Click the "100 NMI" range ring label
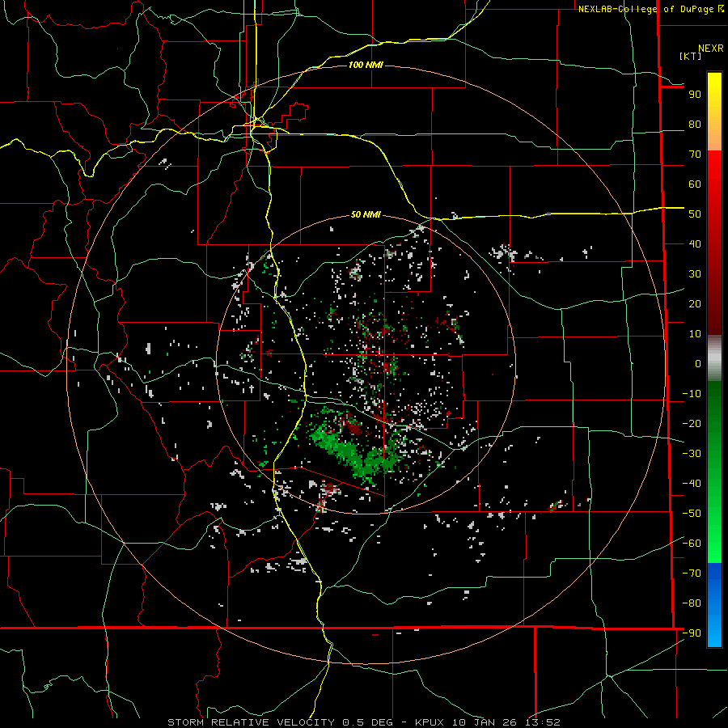728x728 pixels. [366, 65]
